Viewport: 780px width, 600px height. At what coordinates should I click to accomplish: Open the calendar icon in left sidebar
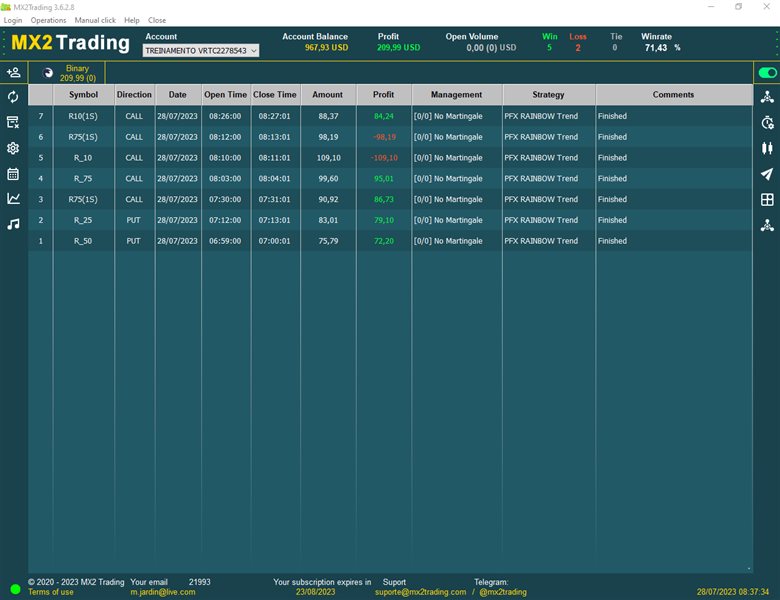(13, 174)
